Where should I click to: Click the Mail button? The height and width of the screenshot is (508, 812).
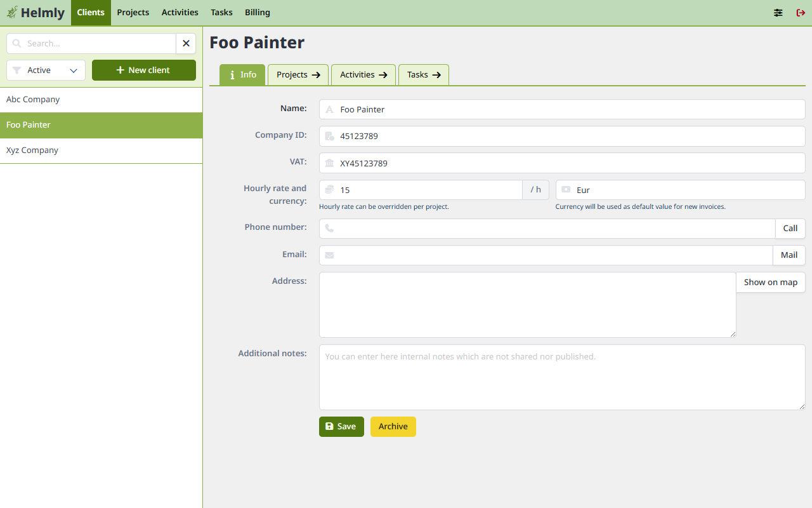[789, 255]
